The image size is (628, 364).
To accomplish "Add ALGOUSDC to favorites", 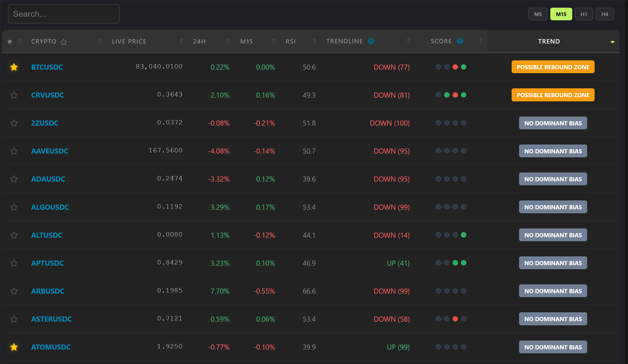I will point(14,207).
